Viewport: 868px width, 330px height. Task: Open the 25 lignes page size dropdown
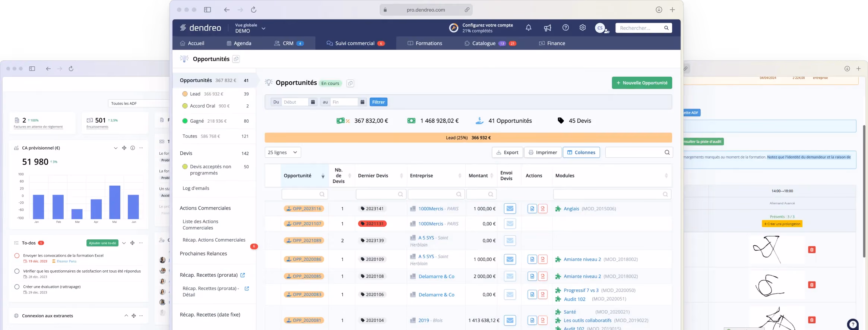(283, 153)
